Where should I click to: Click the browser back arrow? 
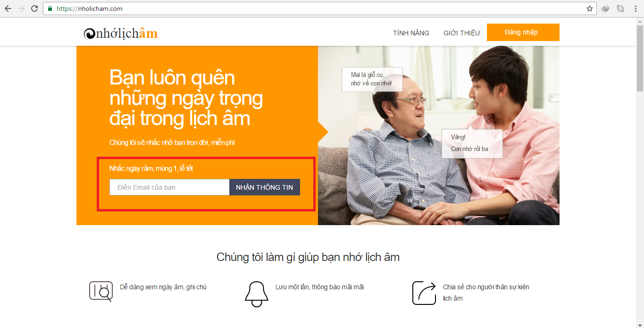click(x=8, y=8)
